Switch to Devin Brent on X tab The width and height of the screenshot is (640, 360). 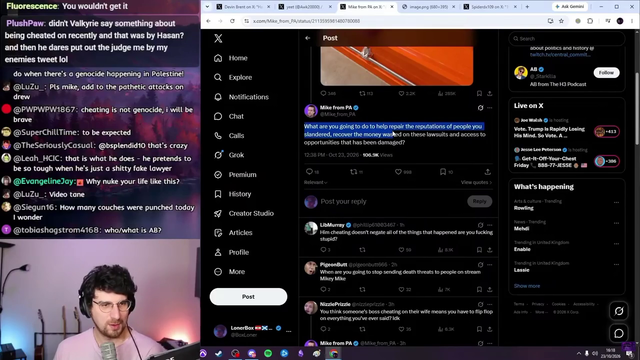click(243, 7)
